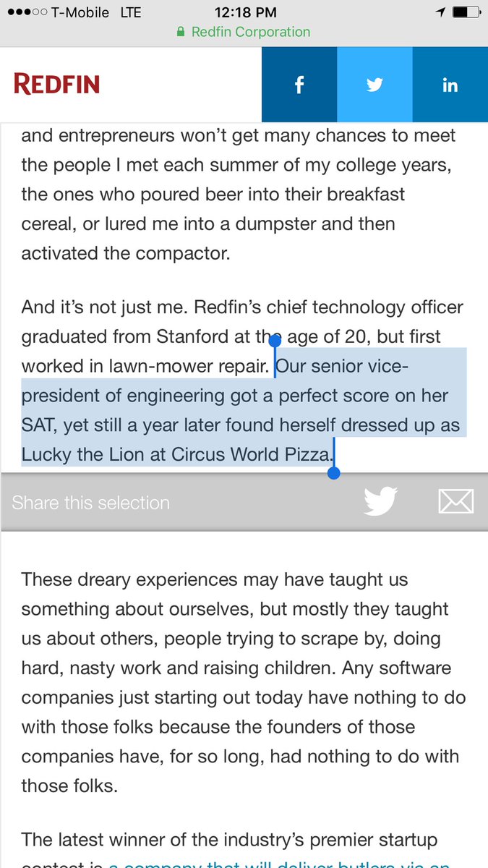This screenshot has width=488, height=868.
Task: Tap the end selection handle after "Pizza."
Action: tap(333, 473)
